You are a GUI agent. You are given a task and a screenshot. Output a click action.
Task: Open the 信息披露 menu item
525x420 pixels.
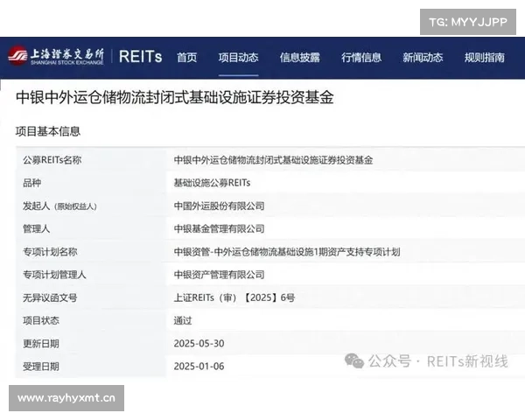(x=300, y=57)
